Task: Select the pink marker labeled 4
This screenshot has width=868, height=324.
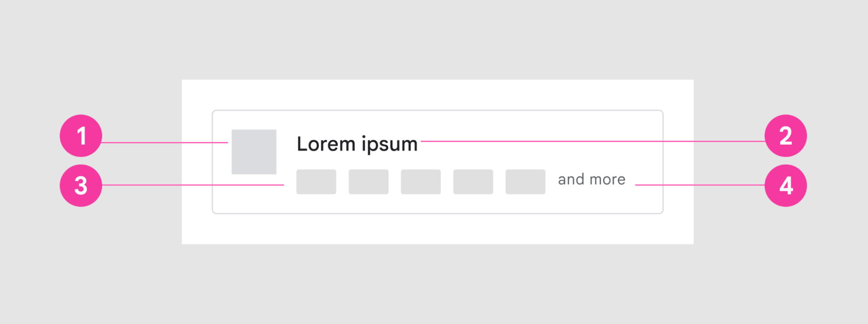Action: [785, 185]
